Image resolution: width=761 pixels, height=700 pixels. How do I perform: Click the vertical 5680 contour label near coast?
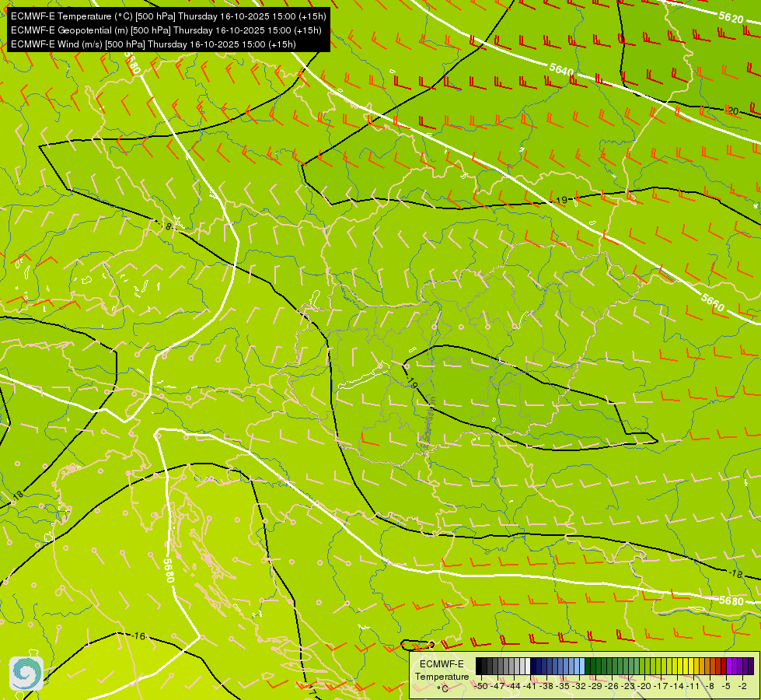tap(169, 570)
